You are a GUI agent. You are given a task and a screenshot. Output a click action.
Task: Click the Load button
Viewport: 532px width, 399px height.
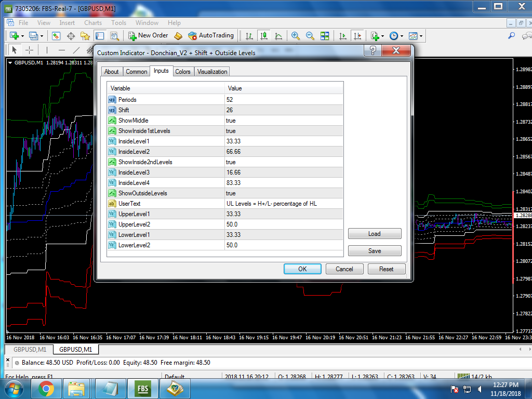coord(375,234)
